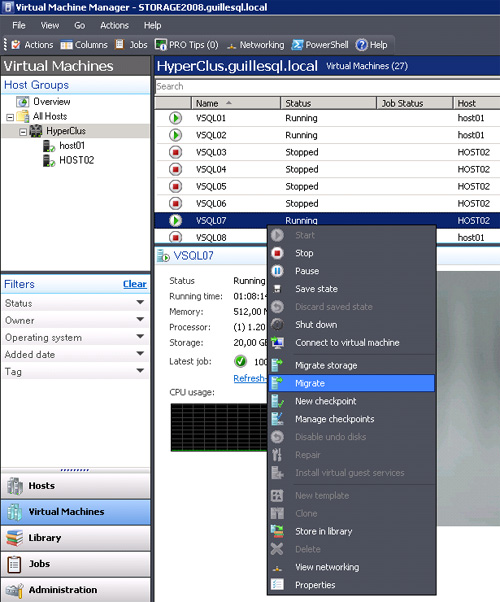The height and width of the screenshot is (602, 500).
Task: Click the Migrate storage icon
Action: coord(277,365)
